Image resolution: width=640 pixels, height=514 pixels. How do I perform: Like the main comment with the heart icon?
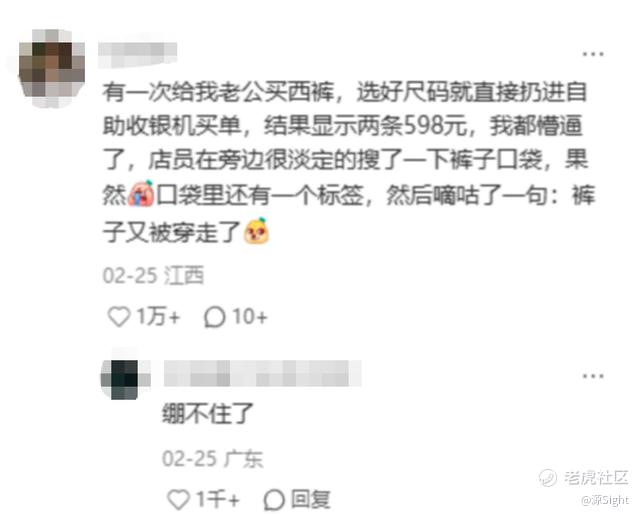click(x=119, y=316)
